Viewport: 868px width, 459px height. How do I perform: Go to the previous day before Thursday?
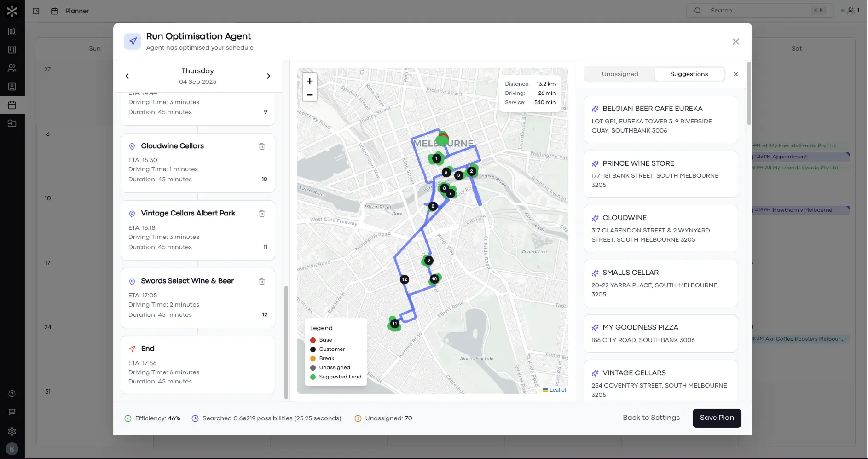(x=127, y=76)
